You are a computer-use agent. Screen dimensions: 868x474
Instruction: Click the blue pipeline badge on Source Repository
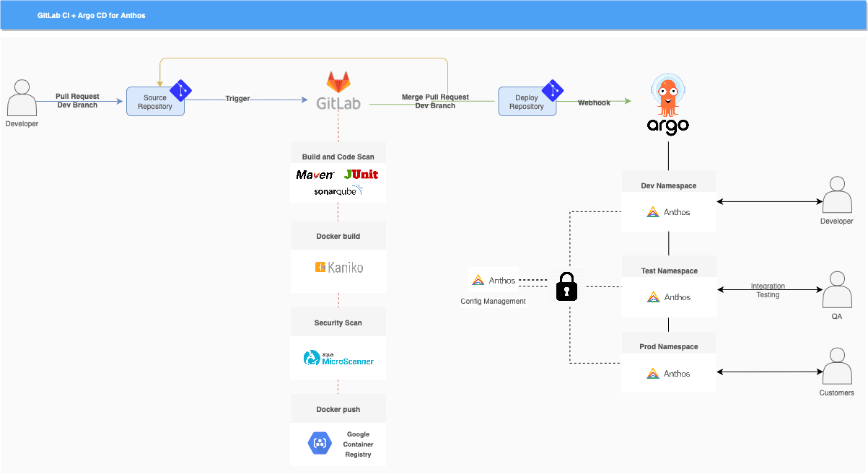(x=181, y=89)
